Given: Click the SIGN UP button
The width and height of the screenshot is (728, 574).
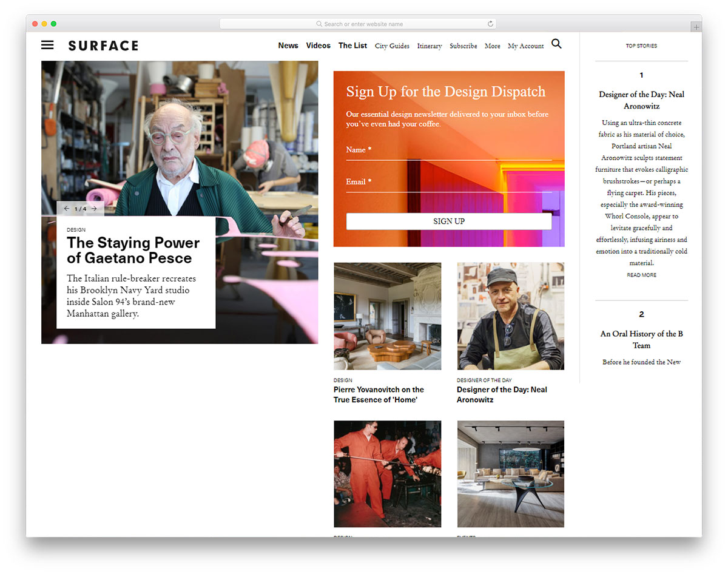Looking at the screenshot, I should [449, 221].
